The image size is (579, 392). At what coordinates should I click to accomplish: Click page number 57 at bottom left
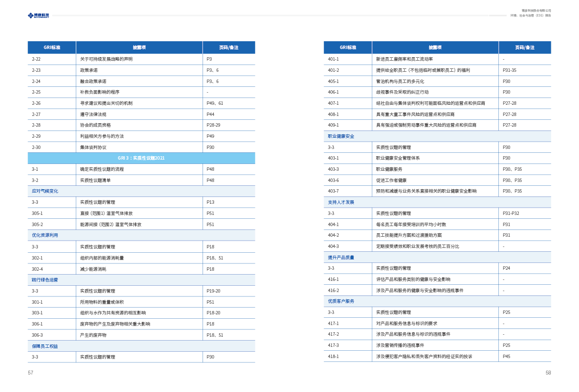pyautogui.click(x=31, y=373)
